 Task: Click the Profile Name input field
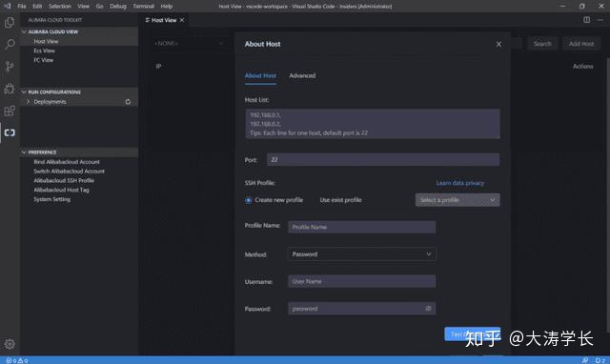coord(362,227)
